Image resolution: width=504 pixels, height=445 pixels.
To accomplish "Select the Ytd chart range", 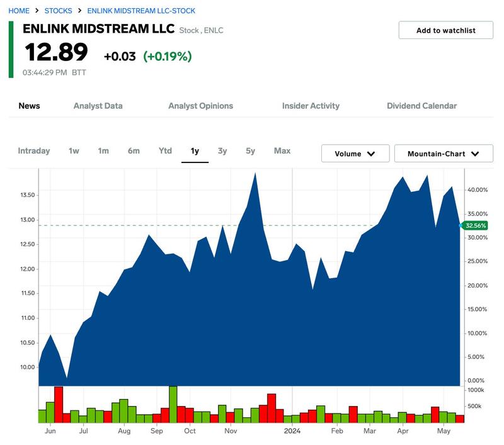I will [165, 150].
